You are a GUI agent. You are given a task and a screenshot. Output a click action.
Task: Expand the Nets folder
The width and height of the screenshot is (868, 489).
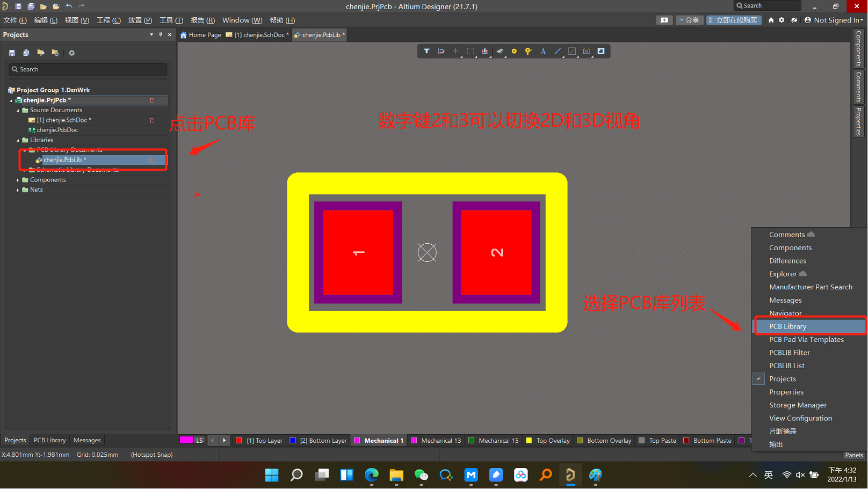tap(18, 190)
